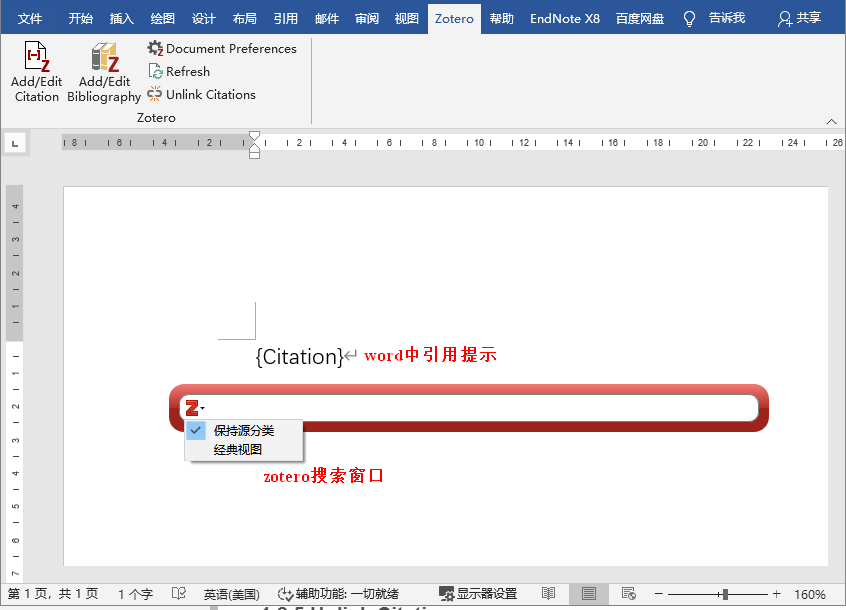This screenshot has height=610, width=846.
Task: Switch to the 审阅 review tab
Action: click(x=367, y=19)
